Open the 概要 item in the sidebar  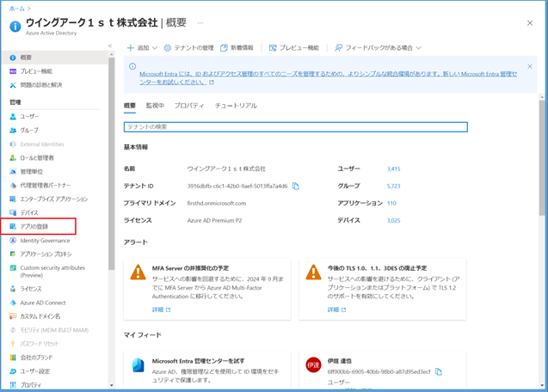pyautogui.click(x=54, y=58)
